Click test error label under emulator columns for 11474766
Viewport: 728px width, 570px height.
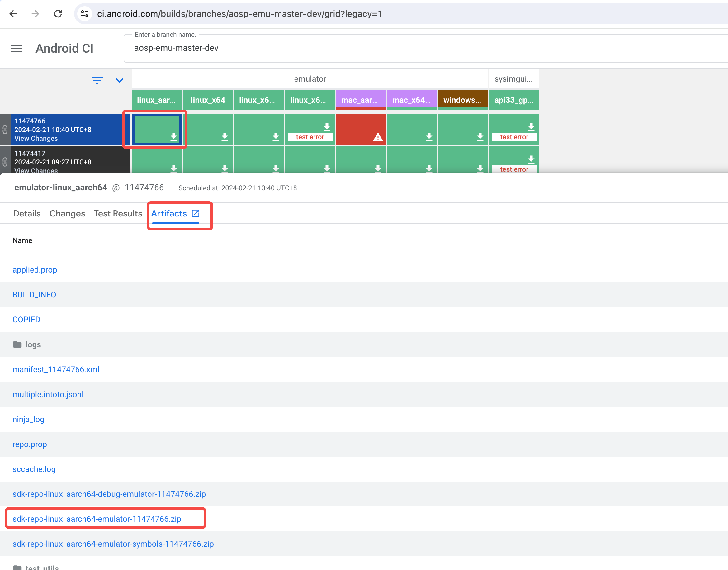(310, 137)
